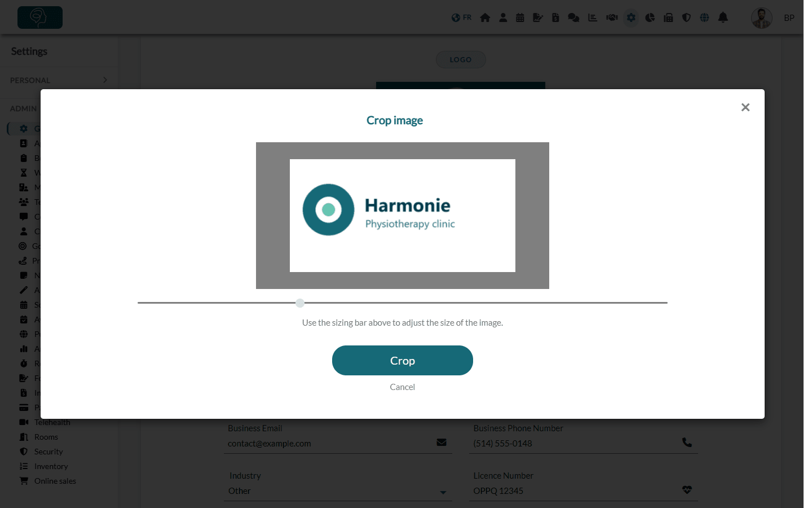Confirm with the Crop button
The image size is (812, 508).
pyautogui.click(x=403, y=361)
